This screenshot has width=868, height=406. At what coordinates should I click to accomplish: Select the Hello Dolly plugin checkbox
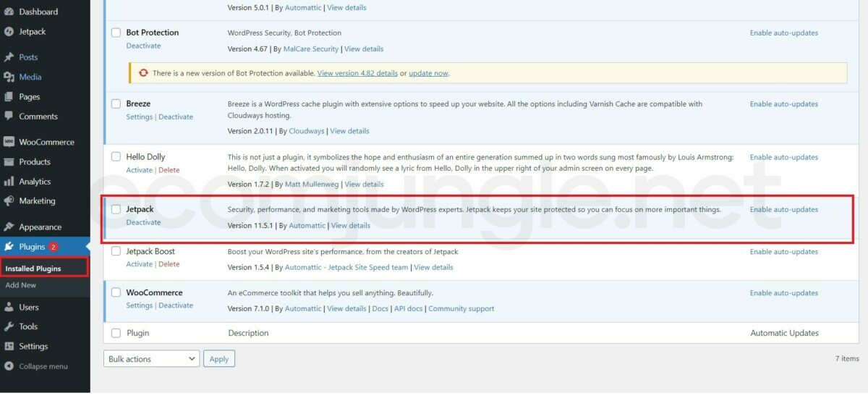(x=116, y=157)
